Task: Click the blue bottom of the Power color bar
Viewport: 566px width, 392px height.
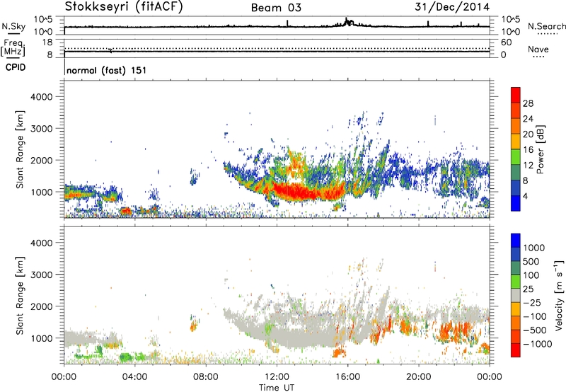Action: 516,203
